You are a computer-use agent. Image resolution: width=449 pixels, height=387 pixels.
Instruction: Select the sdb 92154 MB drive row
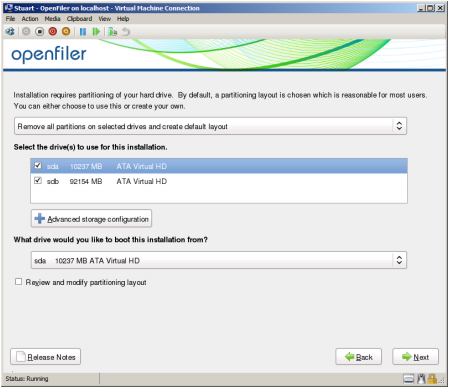tap(219, 181)
